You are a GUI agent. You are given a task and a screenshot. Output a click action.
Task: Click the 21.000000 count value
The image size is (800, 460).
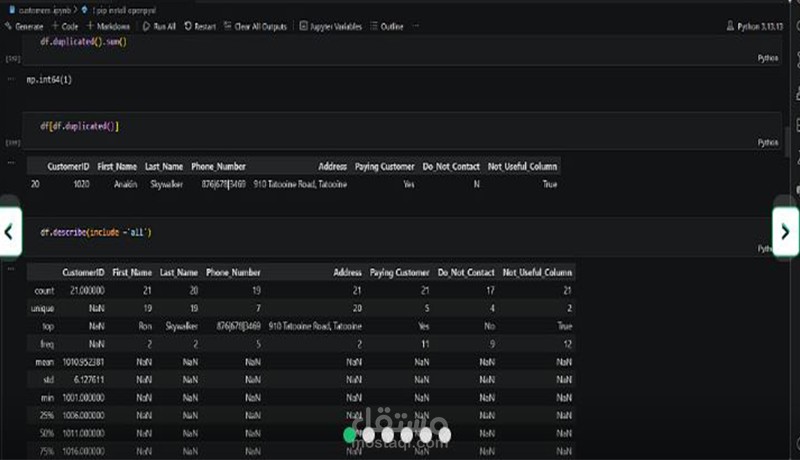tap(87, 291)
